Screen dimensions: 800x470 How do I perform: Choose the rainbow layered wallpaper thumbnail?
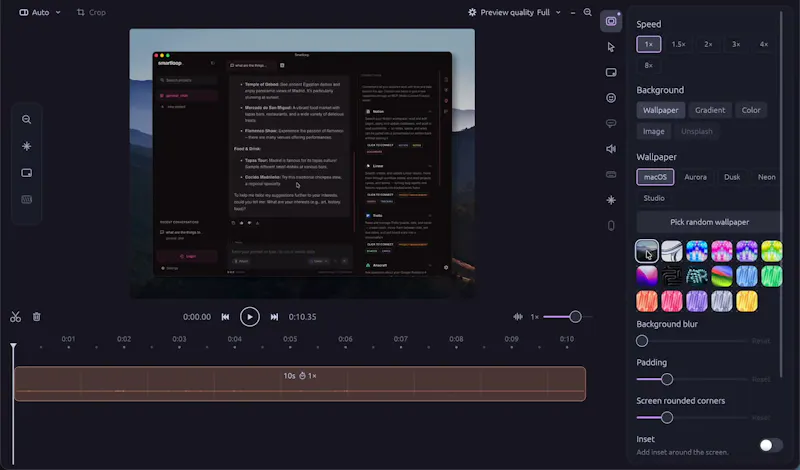click(721, 276)
